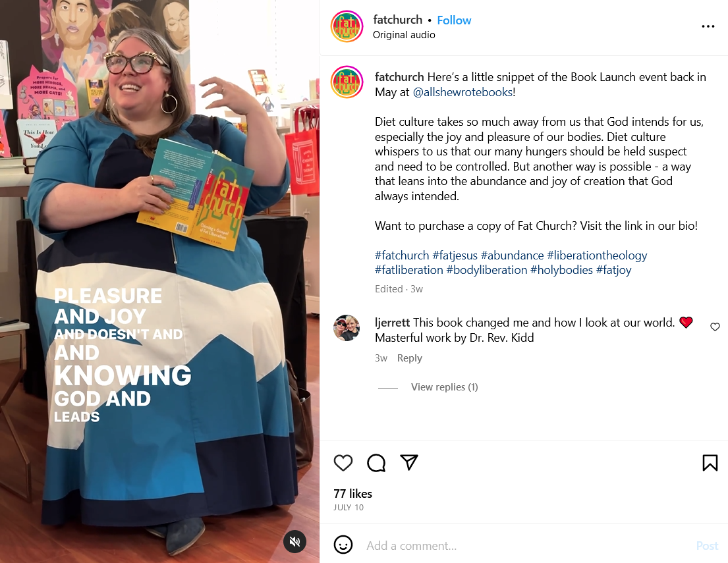Open the comment bubble icon
Image resolution: width=728 pixels, height=563 pixels.
(x=376, y=463)
